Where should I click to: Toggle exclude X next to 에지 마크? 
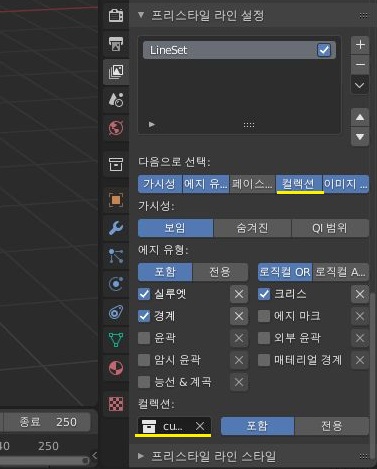click(x=360, y=316)
